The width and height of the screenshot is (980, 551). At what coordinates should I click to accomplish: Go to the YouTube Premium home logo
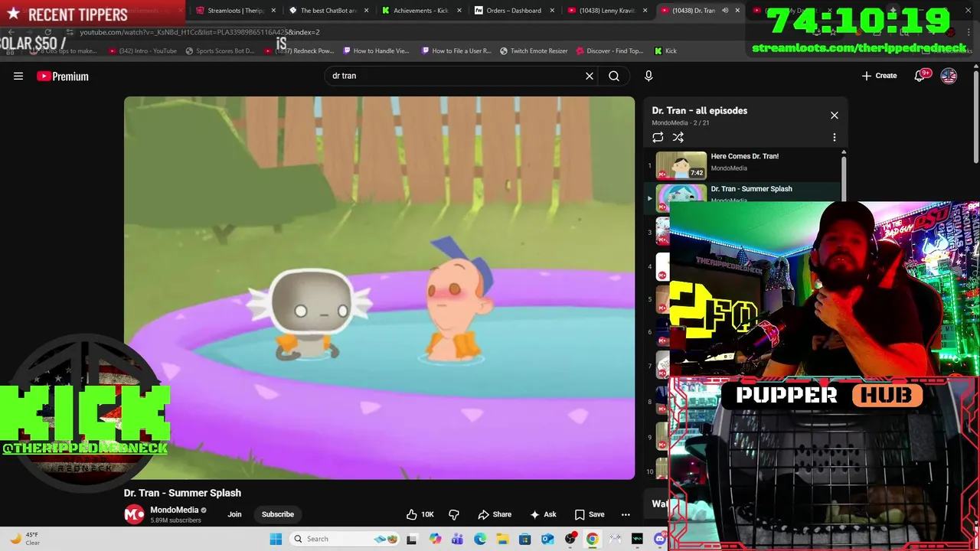pos(63,76)
